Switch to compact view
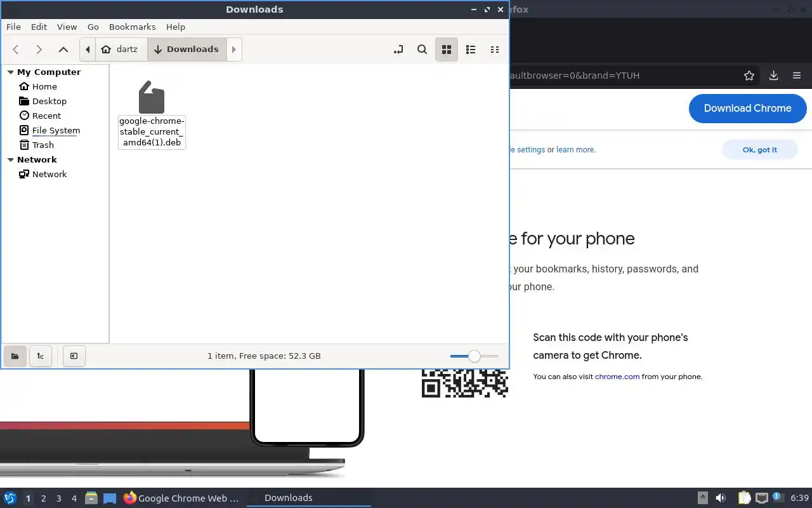 (495, 50)
